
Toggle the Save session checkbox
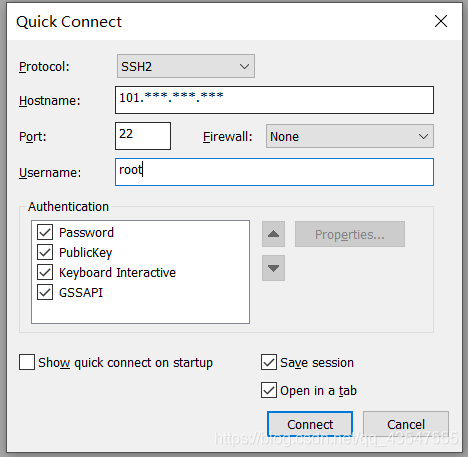(269, 362)
